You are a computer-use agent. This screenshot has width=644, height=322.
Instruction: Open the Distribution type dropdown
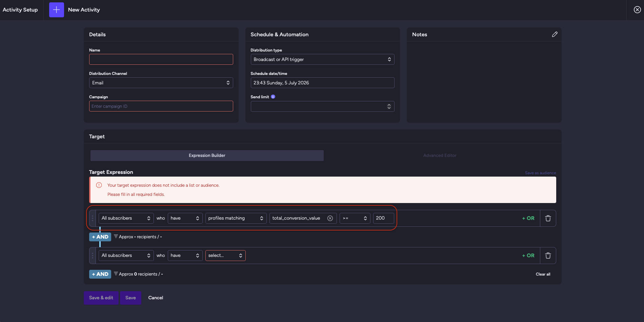coord(322,59)
